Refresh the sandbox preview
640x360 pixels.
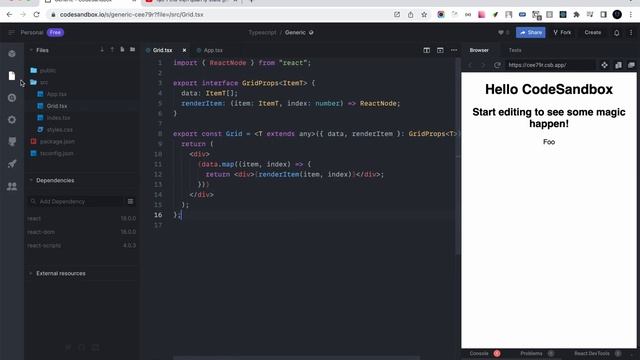497,65
